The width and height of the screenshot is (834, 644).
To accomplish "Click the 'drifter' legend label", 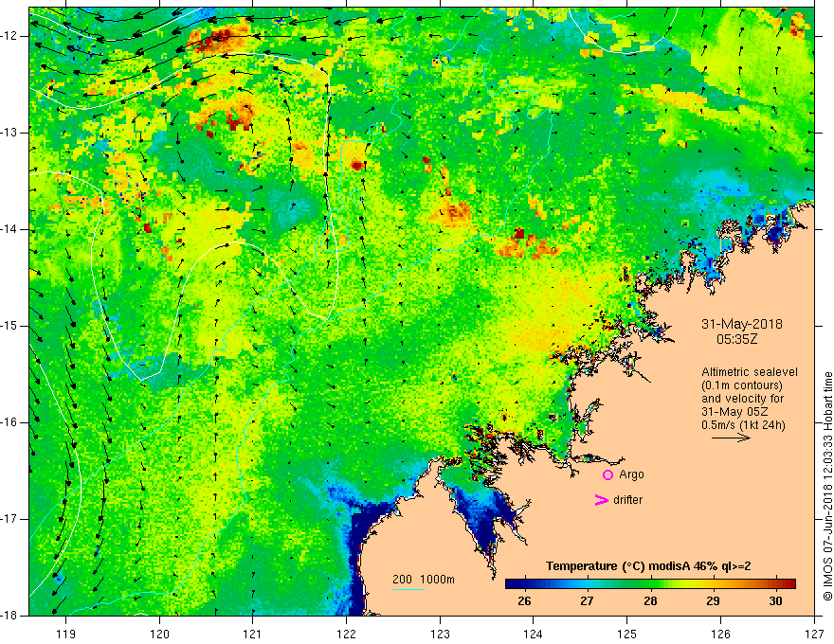I will [627, 500].
